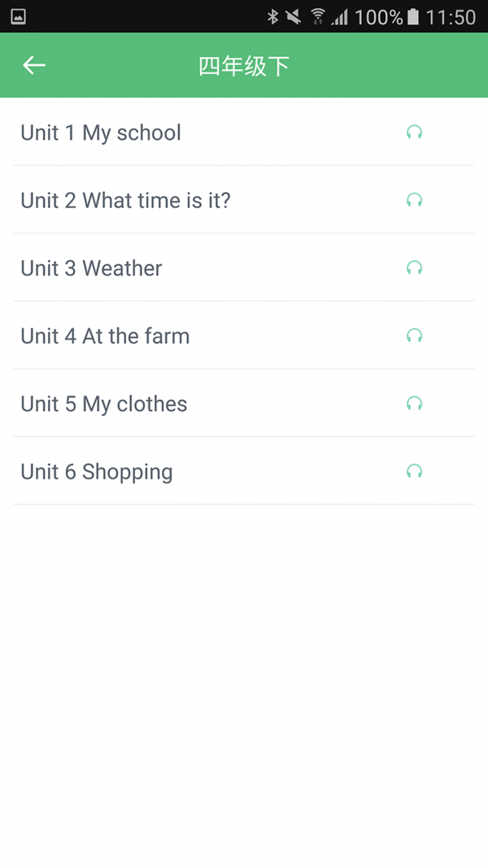Tap headphone icon for Unit 6 Shopping
The image size is (488, 868).
(x=415, y=471)
